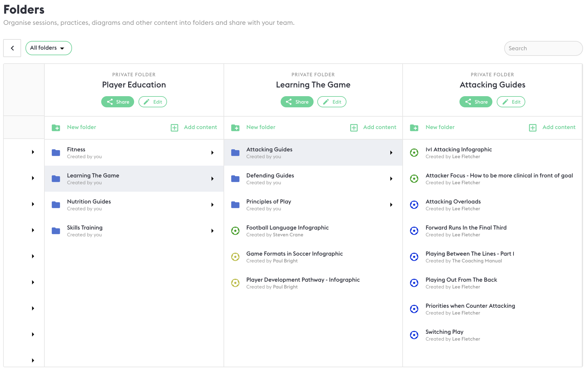Expand the Principles of Play folder arrow

391,205
